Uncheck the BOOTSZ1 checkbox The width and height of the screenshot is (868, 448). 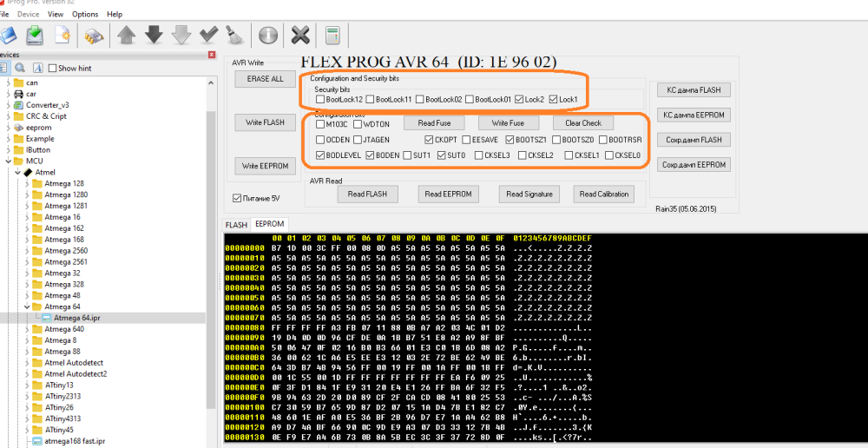point(510,140)
